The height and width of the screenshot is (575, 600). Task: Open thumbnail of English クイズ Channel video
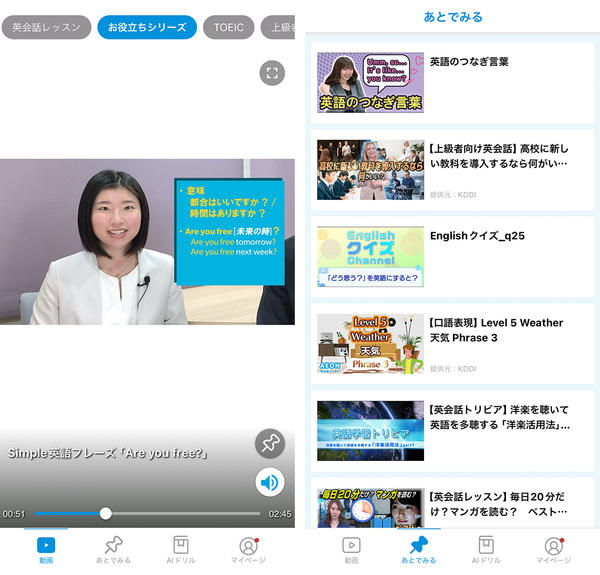370,257
